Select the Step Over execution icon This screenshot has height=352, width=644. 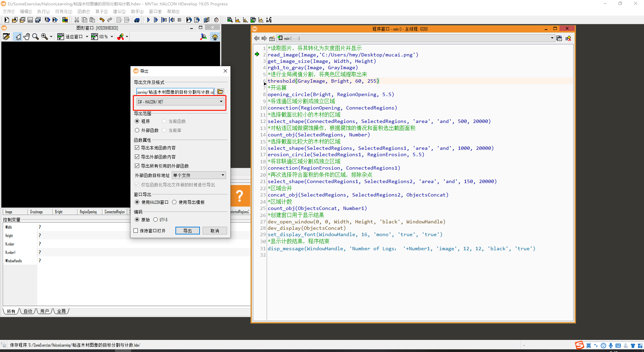(x=156, y=19)
